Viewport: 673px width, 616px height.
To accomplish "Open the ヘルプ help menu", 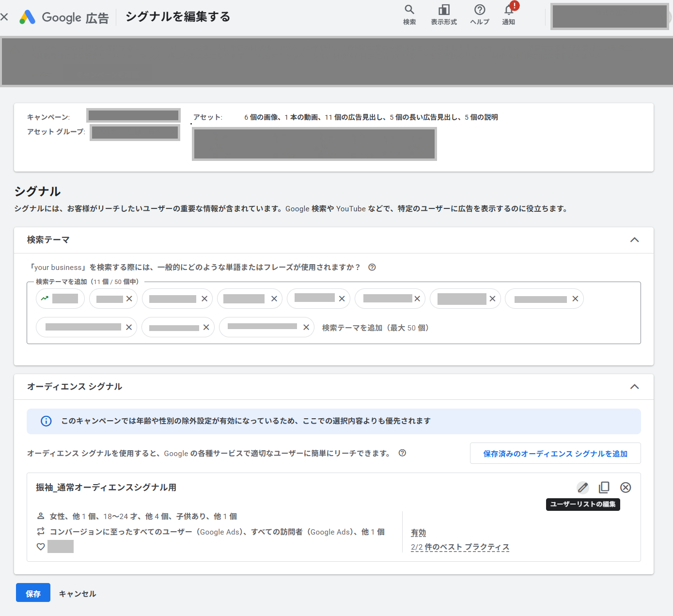I will click(x=480, y=15).
